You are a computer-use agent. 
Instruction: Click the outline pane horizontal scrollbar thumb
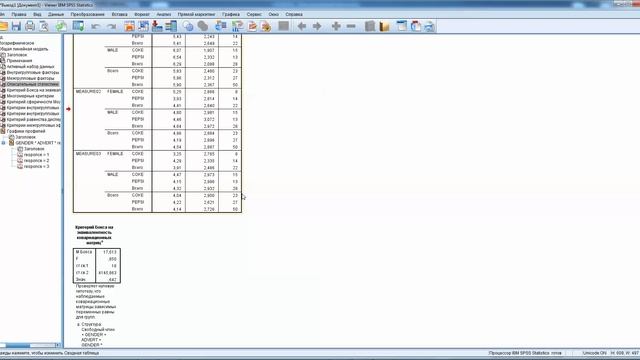click(x=18, y=345)
